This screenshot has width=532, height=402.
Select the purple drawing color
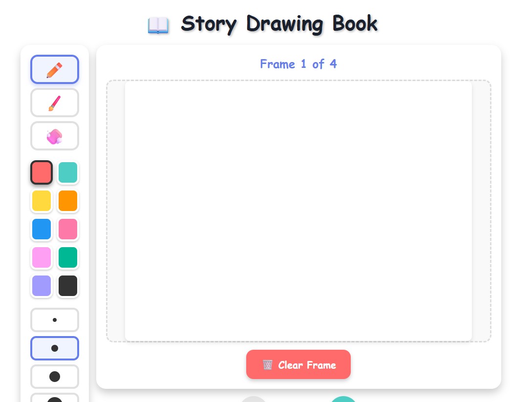[42, 286]
